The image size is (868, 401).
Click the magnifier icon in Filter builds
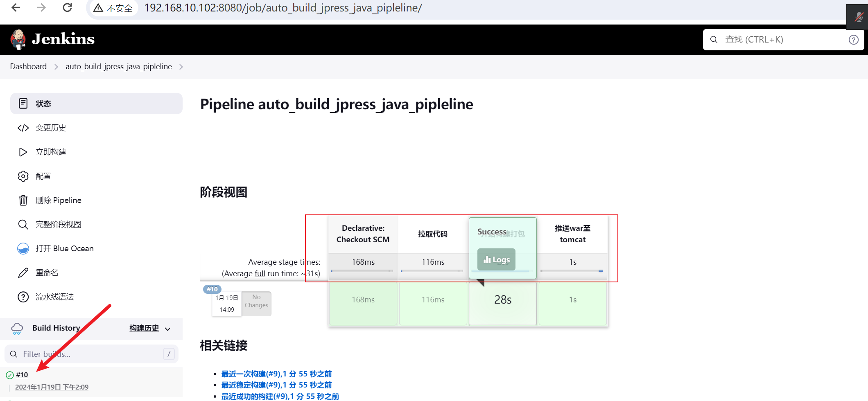coord(14,354)
